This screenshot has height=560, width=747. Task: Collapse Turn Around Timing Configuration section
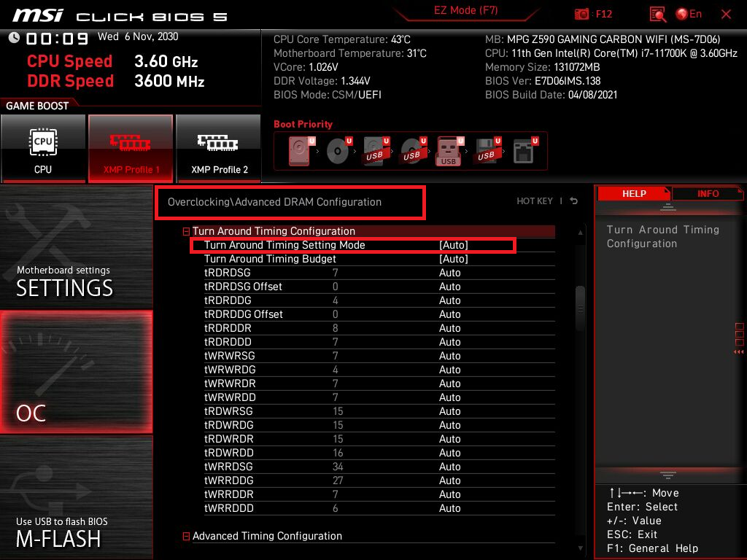click(186, 232)
